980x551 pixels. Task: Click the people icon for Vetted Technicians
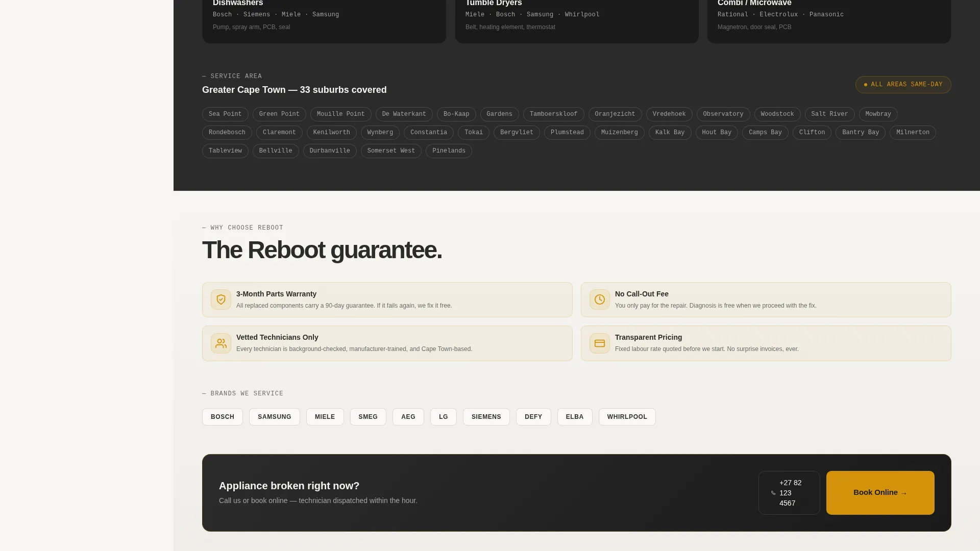coord(221,343)
